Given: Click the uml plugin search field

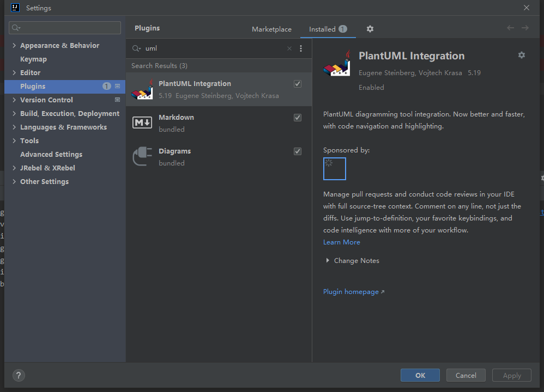Looking at the screenshot, I should coord(213,48).
